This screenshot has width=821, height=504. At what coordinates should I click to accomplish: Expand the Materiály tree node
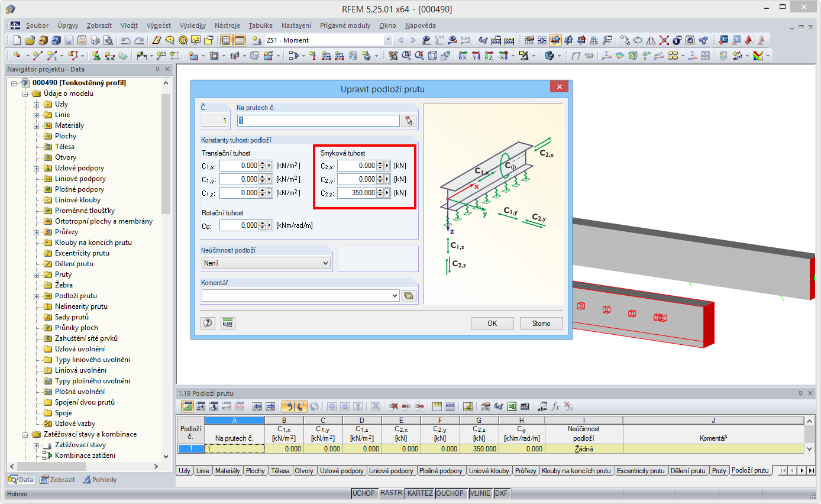tap(37, 125)
